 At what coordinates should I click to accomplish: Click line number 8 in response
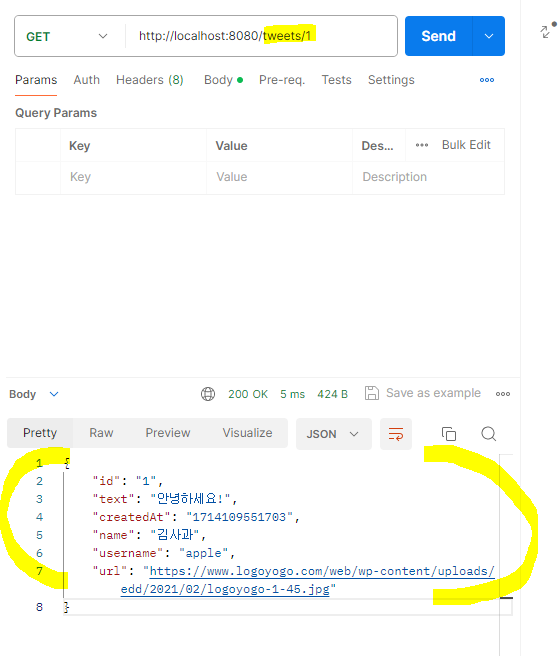pyautogui.click(x=39, y=607)
